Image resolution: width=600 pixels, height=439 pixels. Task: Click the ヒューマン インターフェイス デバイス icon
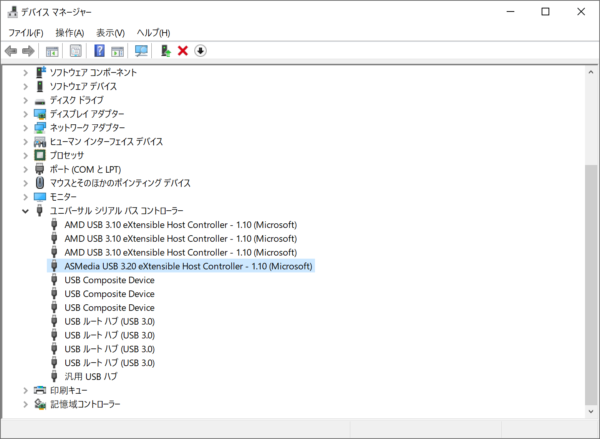click(x=40, y=142)
